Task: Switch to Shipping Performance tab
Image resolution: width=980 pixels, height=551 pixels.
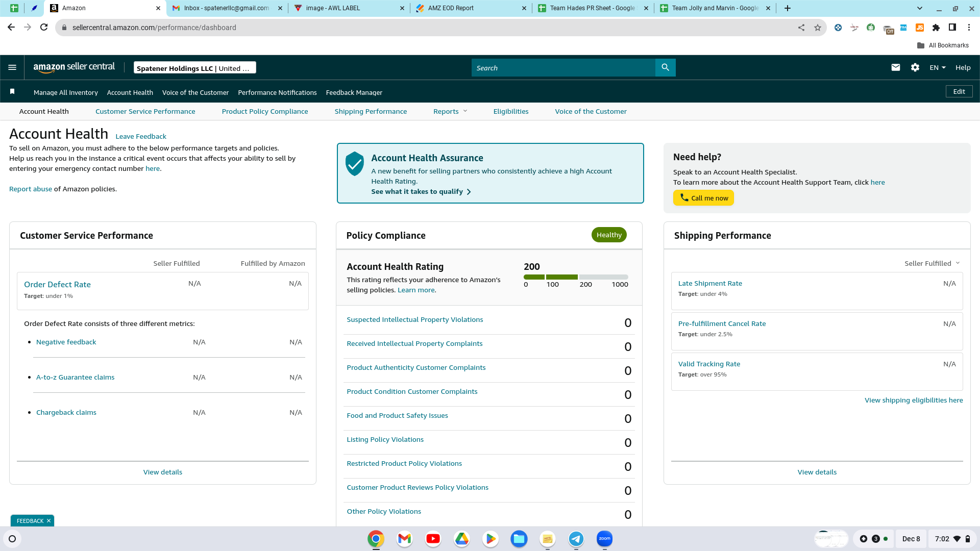Action: click(371, 111)
